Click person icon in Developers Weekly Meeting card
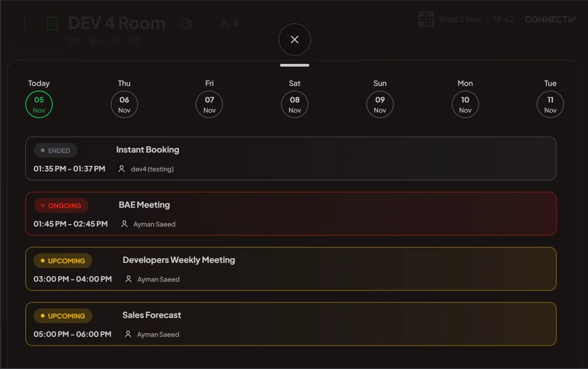The image size is (588, 369). coord(129,279)
